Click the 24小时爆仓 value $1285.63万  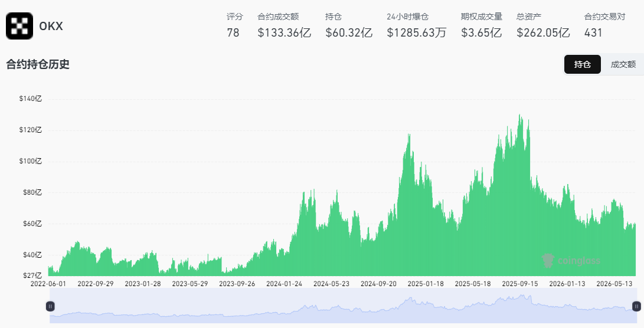point(417,33)
